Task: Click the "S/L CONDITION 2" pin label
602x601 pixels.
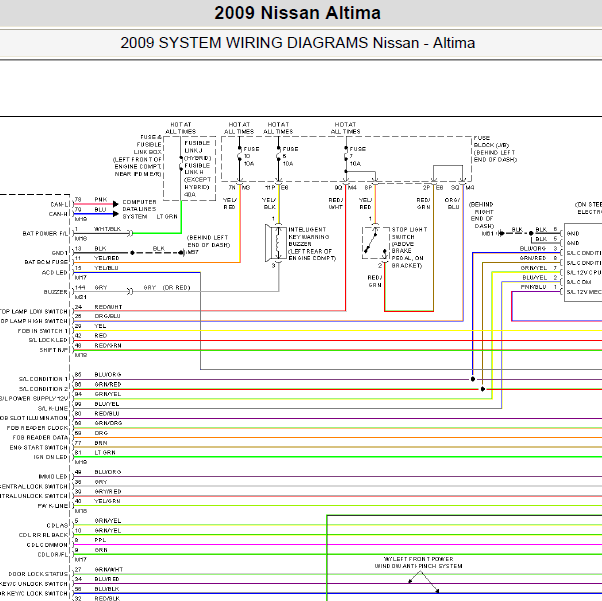Action: 43,389
